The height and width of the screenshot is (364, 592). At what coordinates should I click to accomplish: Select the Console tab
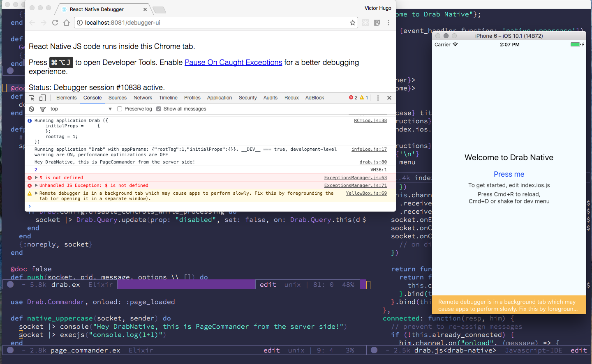pyautogui.click(x=92, y=98)
